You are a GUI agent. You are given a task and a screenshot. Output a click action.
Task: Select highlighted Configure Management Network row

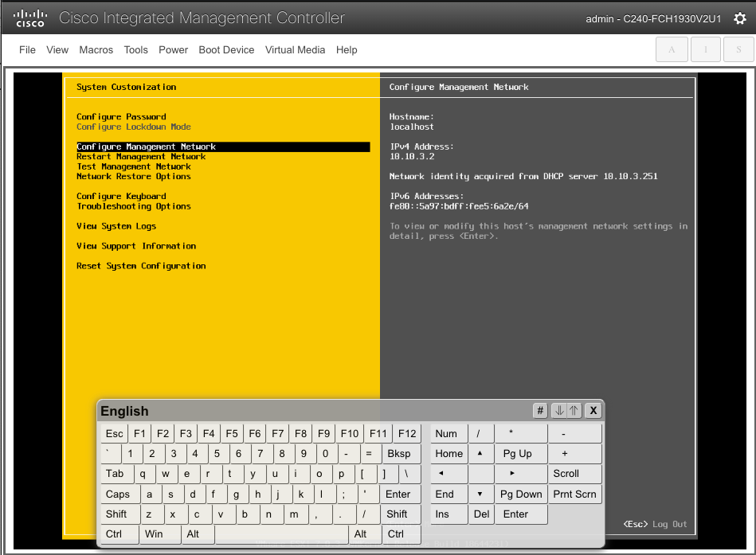point(223,147)
